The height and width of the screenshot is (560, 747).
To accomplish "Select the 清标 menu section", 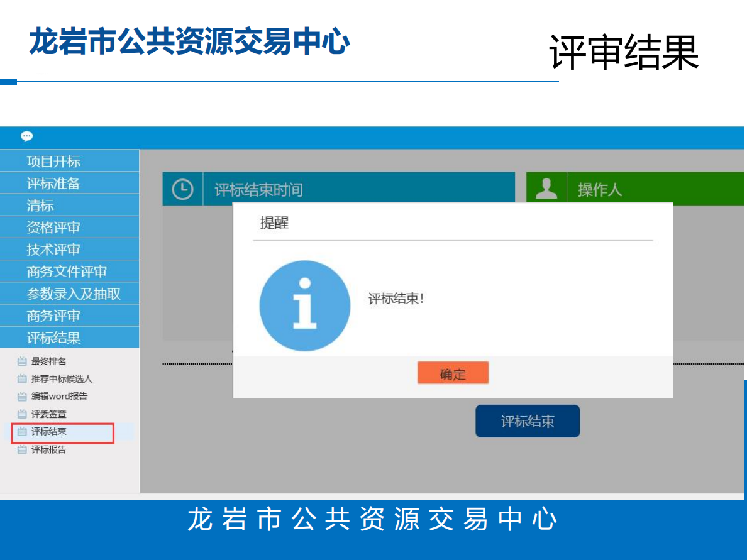I will pyautogui.click(x=70, y=206).
